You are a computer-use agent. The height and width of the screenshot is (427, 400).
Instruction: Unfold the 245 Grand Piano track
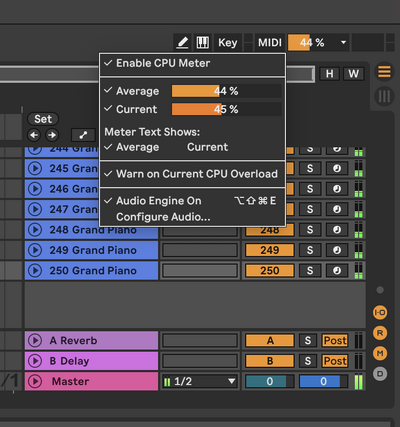click(x=35, y=169)
